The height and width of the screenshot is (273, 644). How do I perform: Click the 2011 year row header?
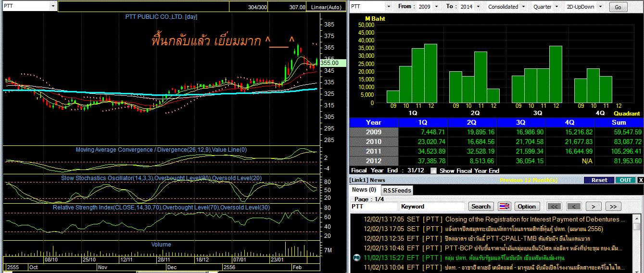tap(374, 151)
